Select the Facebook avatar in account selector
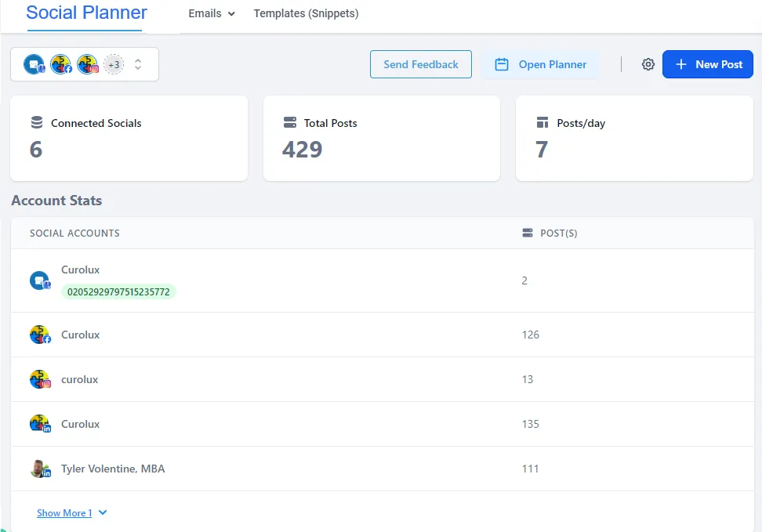Image resolution: width=762 pixels, height=532 pixels. pyautogui.click(x=60, y=64)
